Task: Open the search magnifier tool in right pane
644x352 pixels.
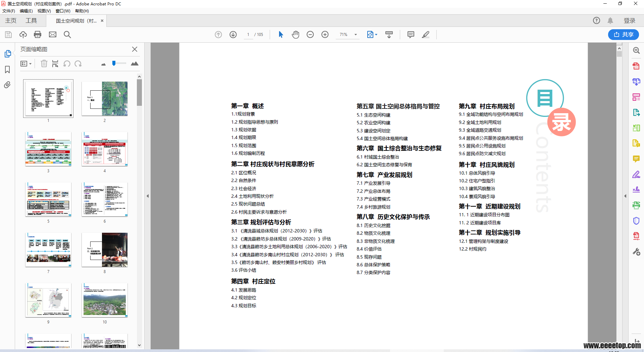Action: (x=636, y=50)
